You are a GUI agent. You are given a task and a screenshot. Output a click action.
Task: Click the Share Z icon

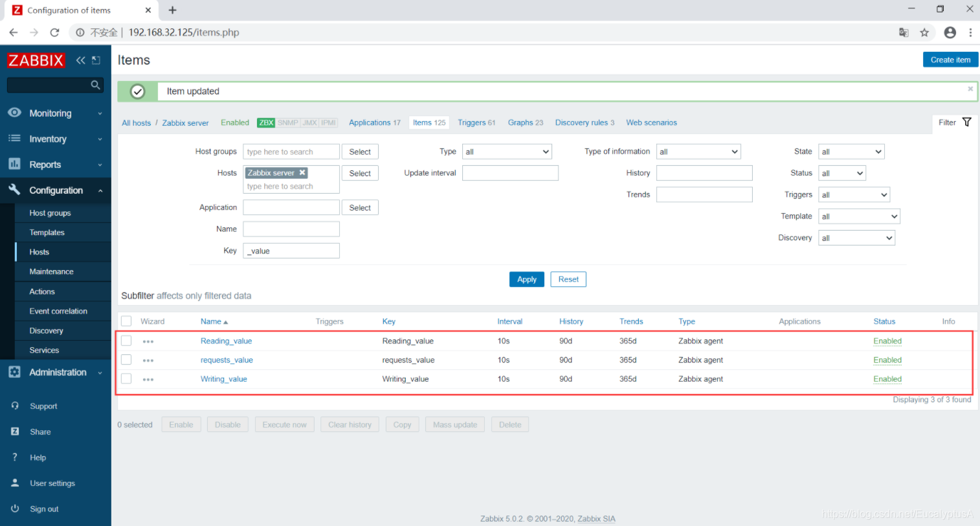point(15,431)
